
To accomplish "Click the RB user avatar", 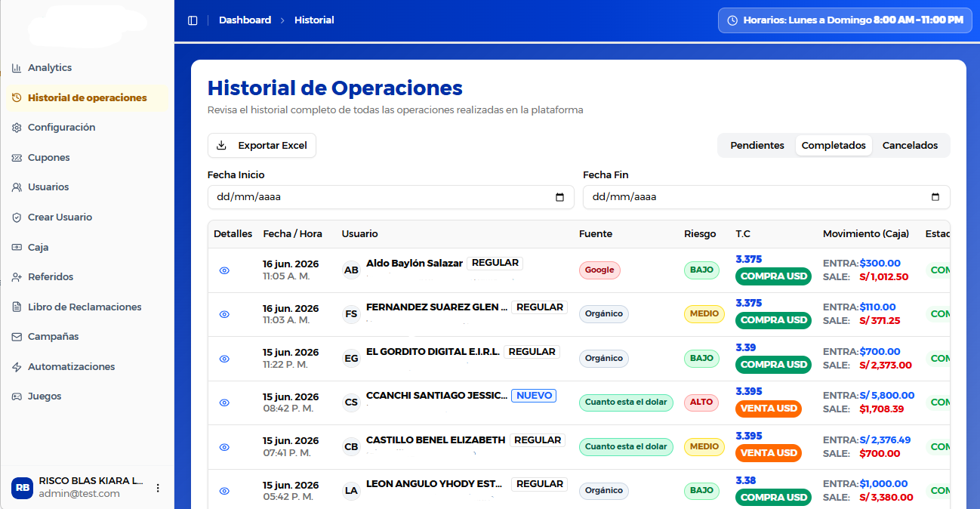I will 22,488.
